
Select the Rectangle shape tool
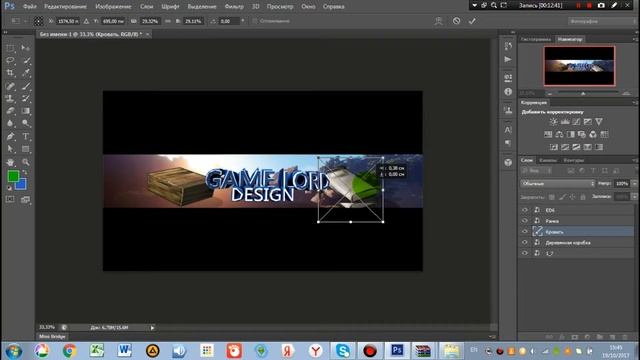tap(26, 149)
